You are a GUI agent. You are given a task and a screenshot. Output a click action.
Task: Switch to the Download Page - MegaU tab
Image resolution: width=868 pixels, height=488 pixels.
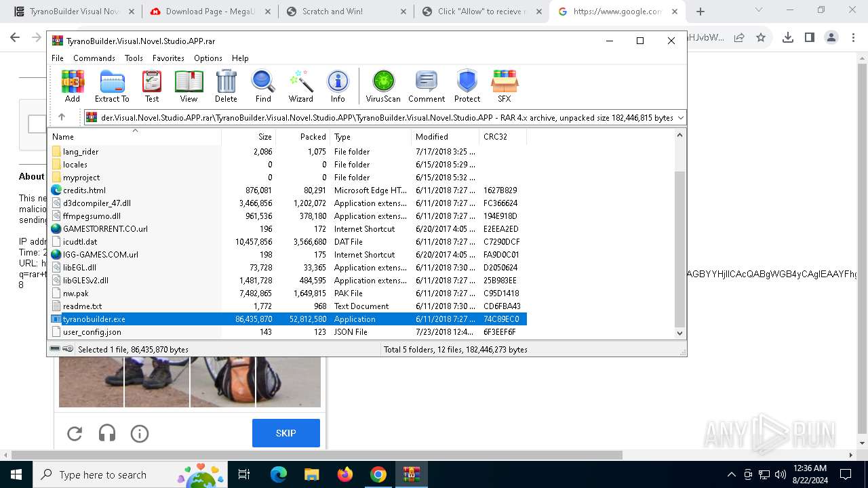pos(210,12)
